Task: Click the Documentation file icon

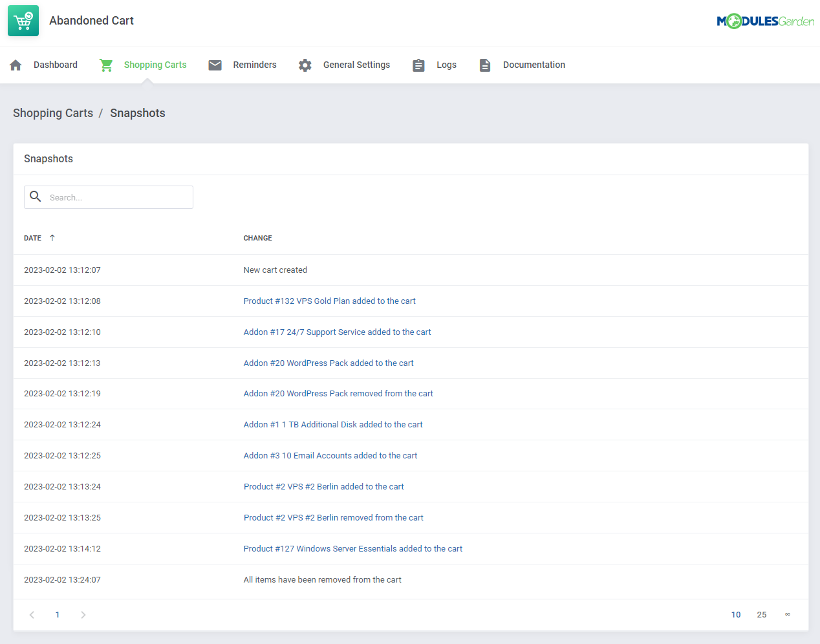Action: click(x=485, y=65)
